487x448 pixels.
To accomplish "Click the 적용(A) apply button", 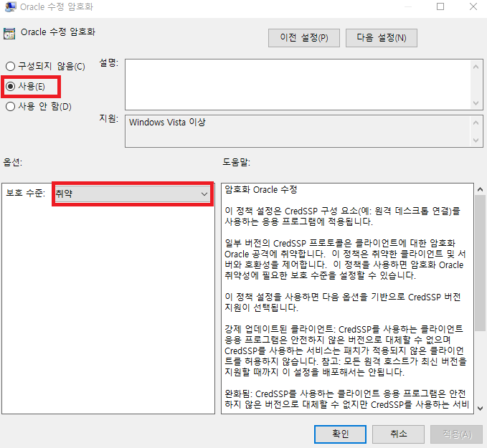I will pyautogui.click(x=457, y=434).
